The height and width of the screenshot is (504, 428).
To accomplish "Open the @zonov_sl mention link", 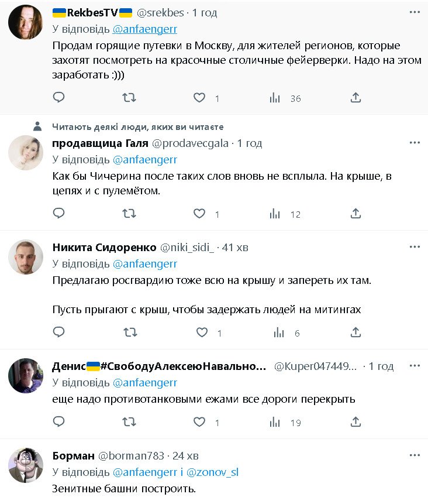I will coord(212,472).
